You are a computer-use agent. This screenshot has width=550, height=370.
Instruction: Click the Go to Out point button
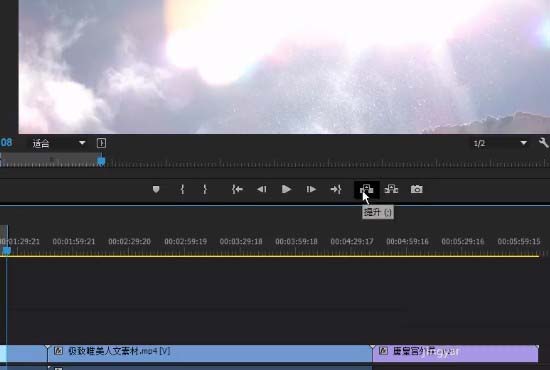point(336,189)
